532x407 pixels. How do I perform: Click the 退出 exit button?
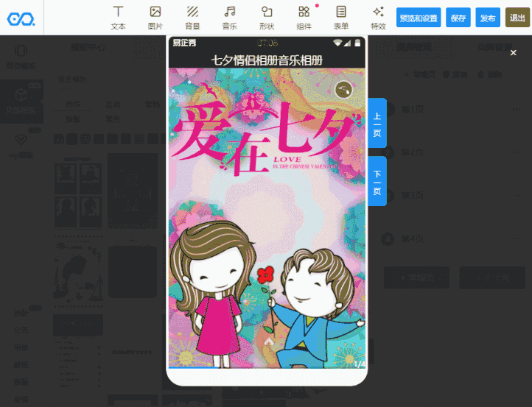(x=517, y=18)
